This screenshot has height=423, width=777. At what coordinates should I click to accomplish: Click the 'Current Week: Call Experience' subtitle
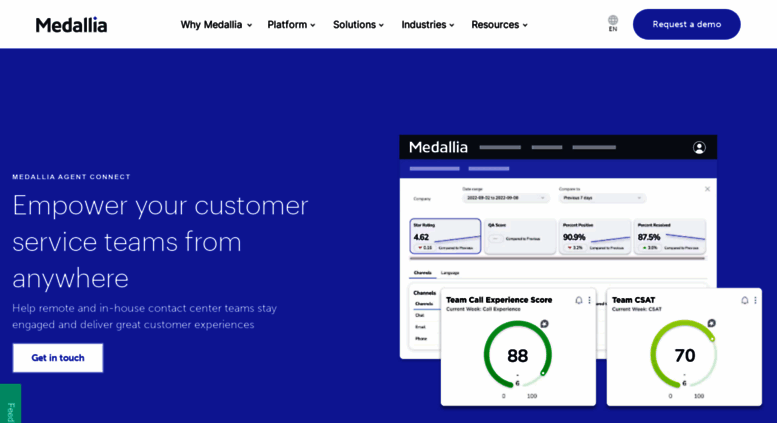pos(483,309)
